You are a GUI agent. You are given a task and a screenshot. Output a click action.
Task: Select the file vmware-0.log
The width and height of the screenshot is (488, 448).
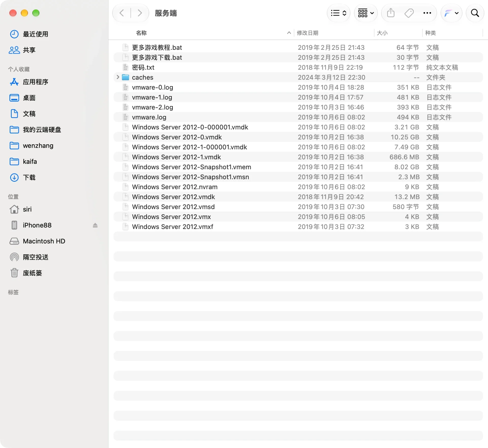pyautogui.click(x=298, y=87)
